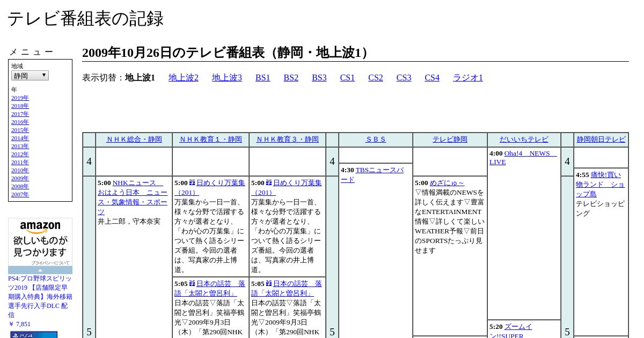Screen dimensions: 644x338
Task: Select year 2011年 in the menu
Action: click(20, 162)
